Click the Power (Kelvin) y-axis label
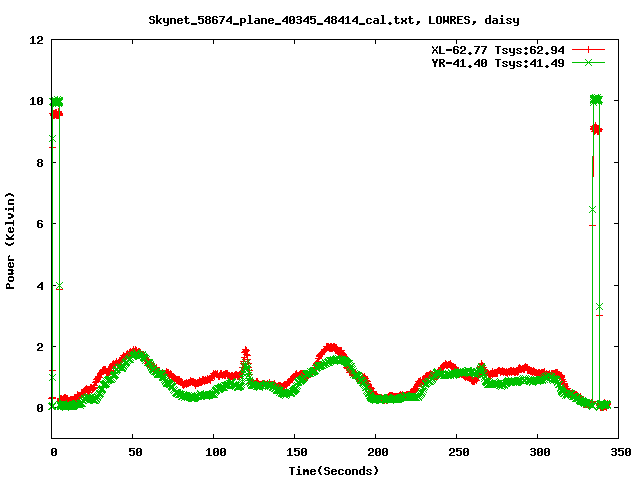This screenshot has width=640, height=480. 10,241
